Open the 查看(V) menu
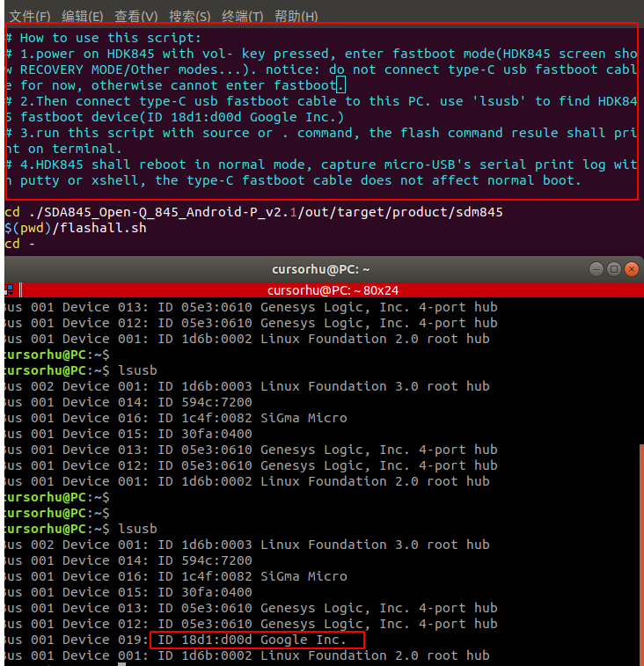The height and width of the screenshot is (666, 644). point(136,16)
